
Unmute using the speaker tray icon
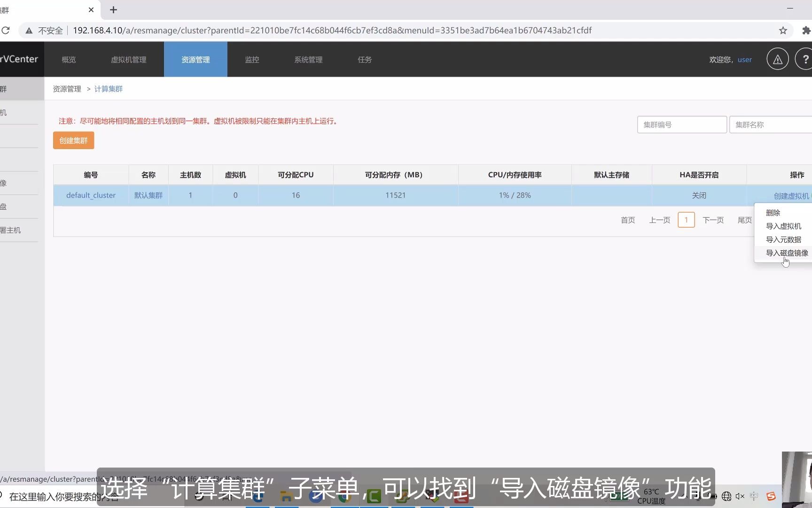point(740,496)
